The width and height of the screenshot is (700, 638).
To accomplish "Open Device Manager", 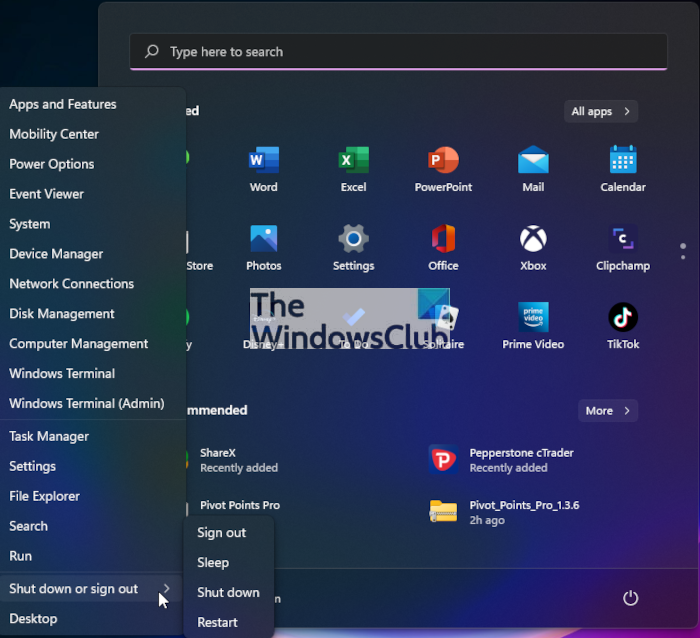I will 92,254.
